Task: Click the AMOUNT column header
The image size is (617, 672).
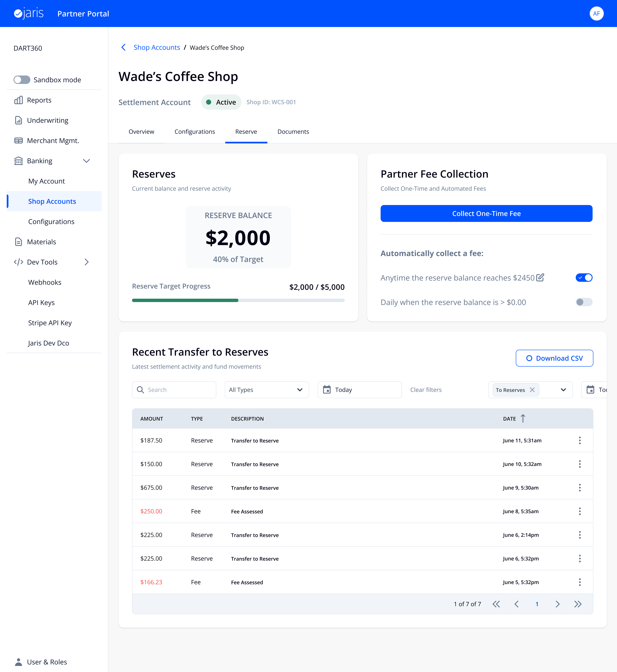Action: [x=152, y=419]
